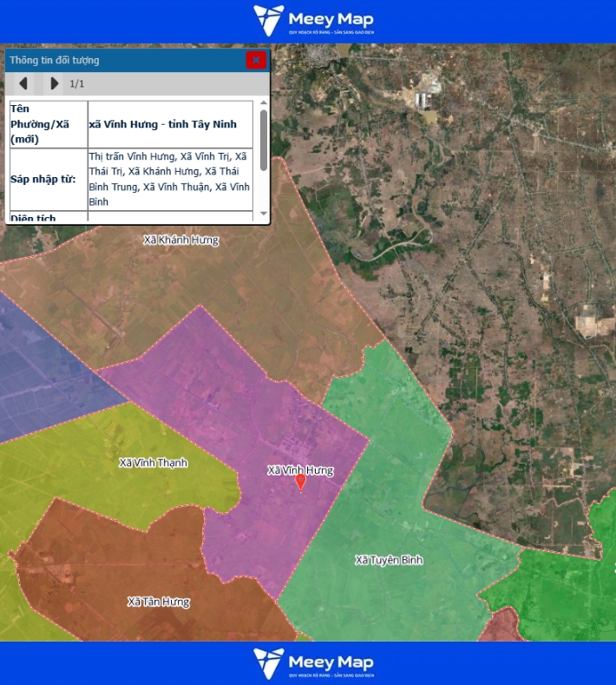This screenshot has width=616, height=685.
Task: Click the Thông tin đối tượng title bar
Action: click(121, 60)
